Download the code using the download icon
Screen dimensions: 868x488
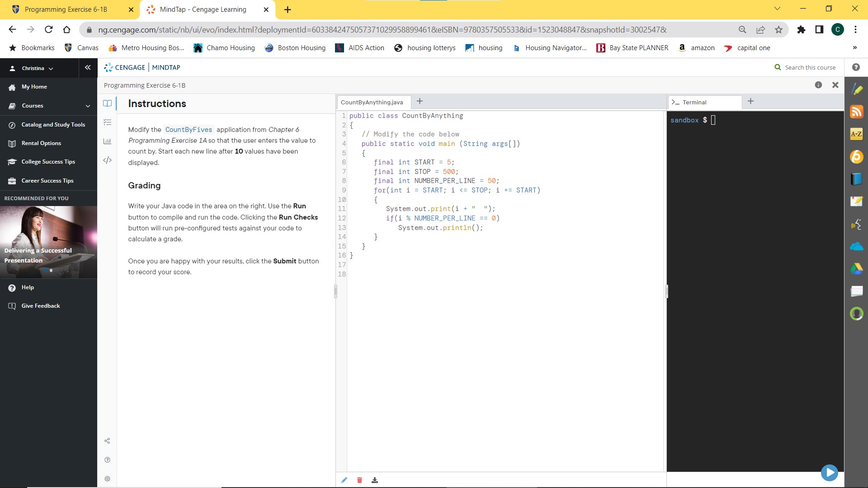pyautogui.click(x=375, y=480)
